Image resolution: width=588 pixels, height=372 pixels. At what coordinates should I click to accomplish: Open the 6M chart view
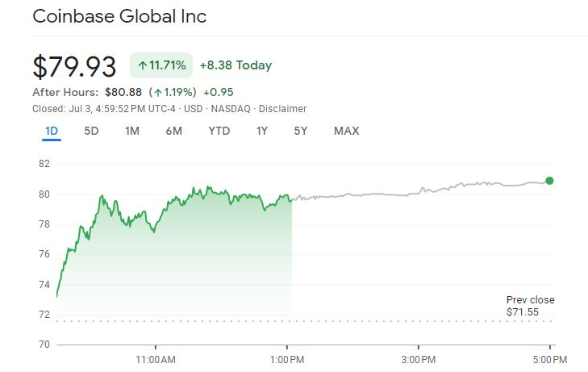pyautogui.click(x=173, y=131)
